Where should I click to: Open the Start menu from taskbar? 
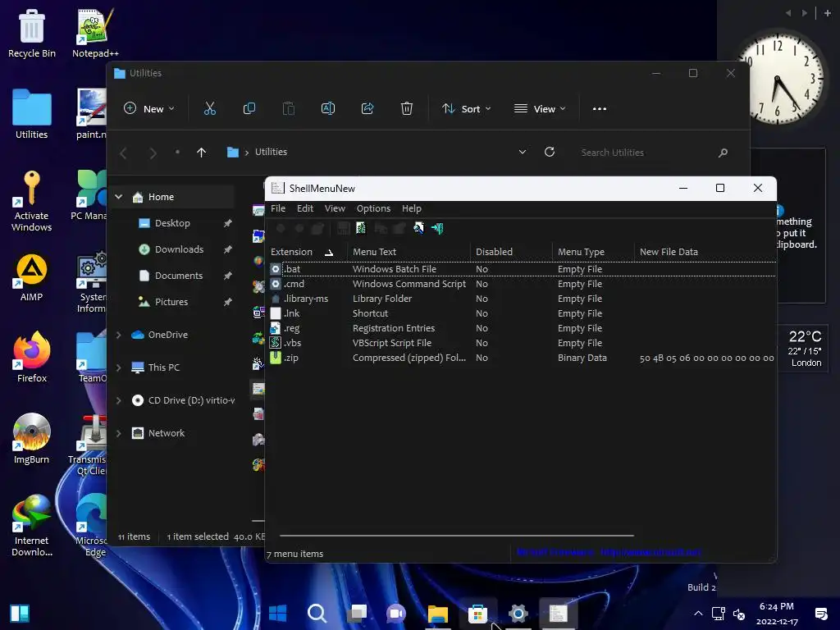(x=277, y=613)
